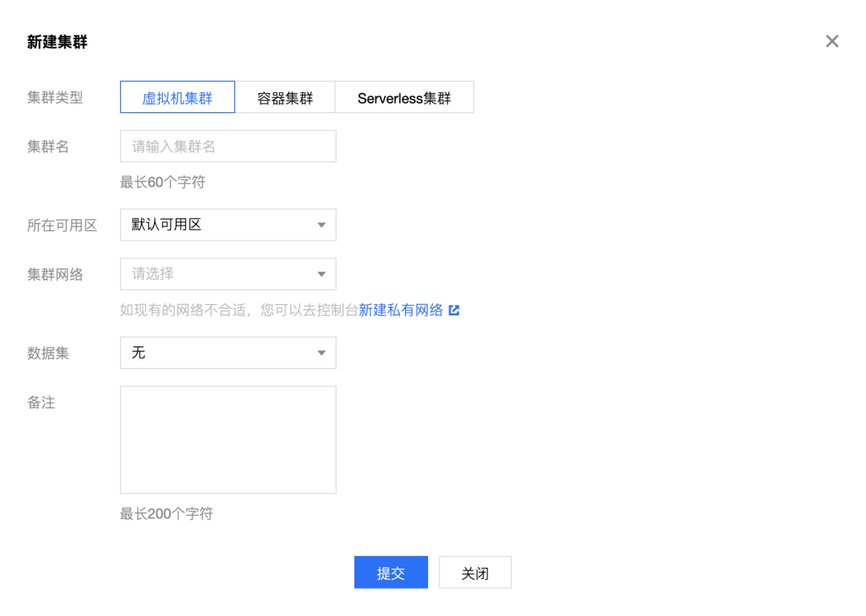Click inside the 备注 text area
Image resolution: width=866 pixels, height=616 pixels.
(228, 440)
